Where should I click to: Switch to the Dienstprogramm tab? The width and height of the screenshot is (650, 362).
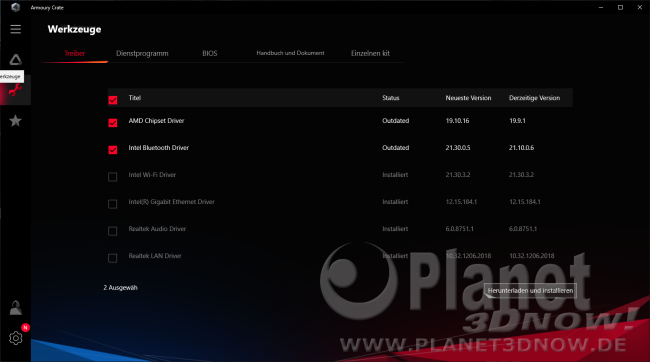pyautogui.click(x=142, y=53)
